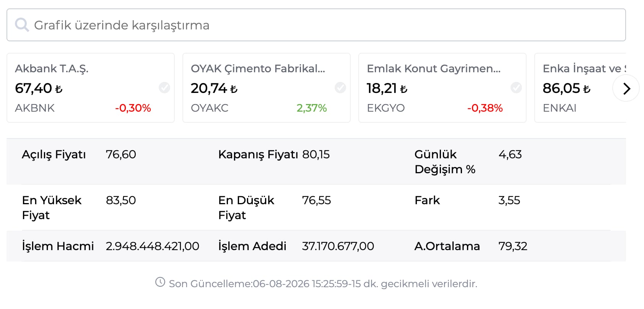644x309 pixels.
Task: Open the Emlak Konut Gayrimenkul card
Action: 442,88
